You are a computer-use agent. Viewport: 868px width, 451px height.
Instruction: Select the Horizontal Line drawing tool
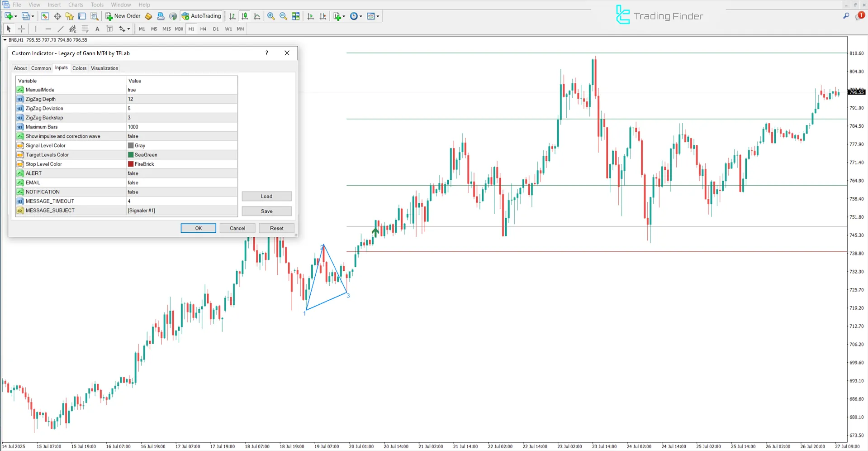48,29
